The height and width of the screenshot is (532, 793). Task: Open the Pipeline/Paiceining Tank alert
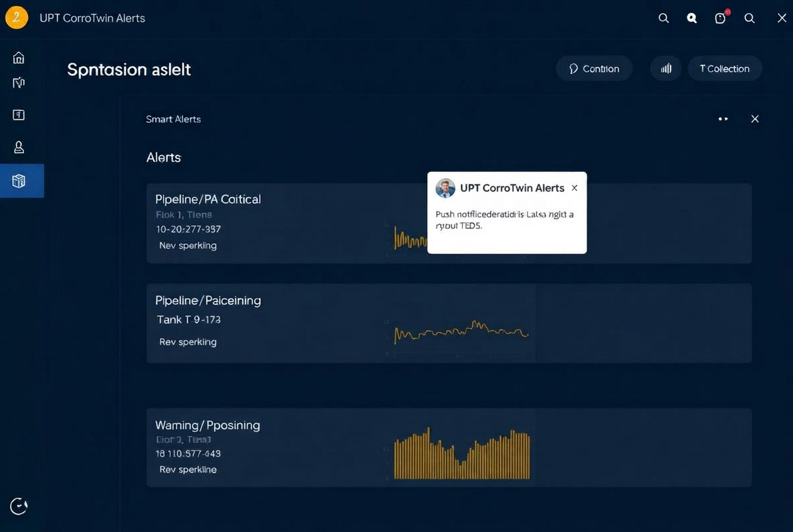pos(449,323)
